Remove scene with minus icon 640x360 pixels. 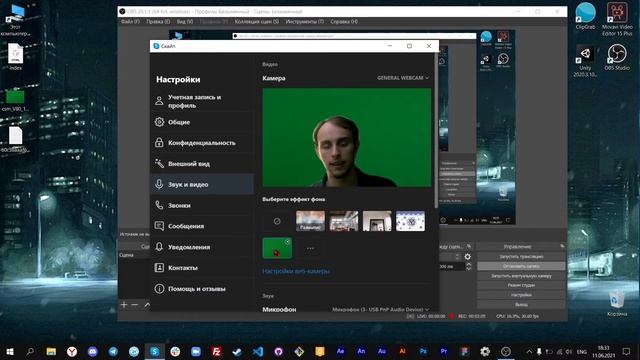point(135,304)
